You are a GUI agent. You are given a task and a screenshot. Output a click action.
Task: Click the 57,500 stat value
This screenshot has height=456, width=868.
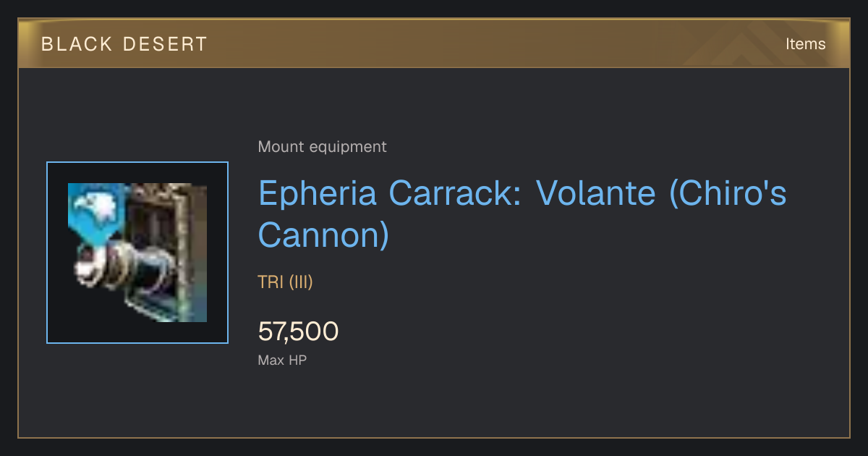[298, 332]
